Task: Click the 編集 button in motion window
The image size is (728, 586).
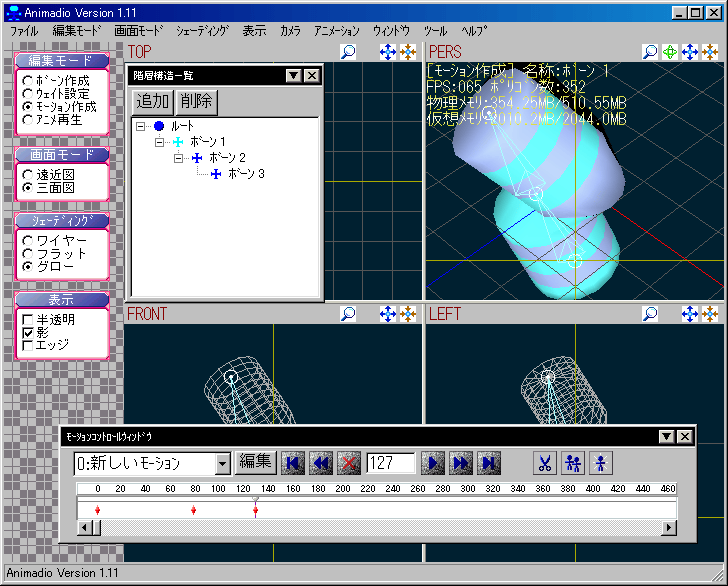Action: 255,462
